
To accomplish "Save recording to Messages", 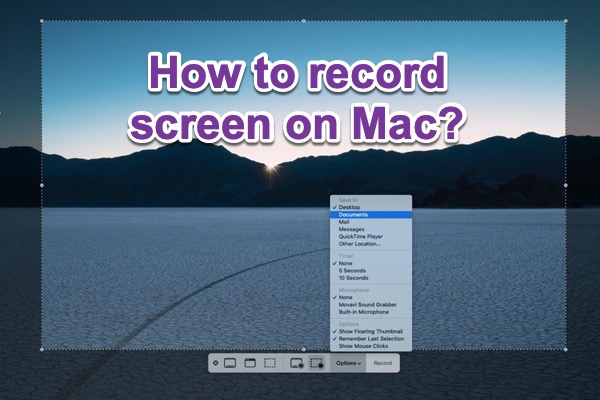I will pyautogui.click(x=353, y=229).
